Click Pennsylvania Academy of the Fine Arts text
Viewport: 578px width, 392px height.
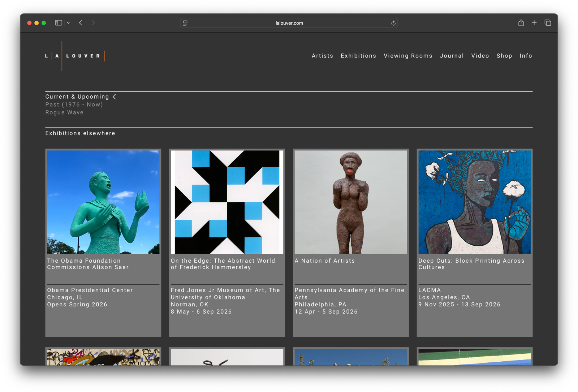(349, 294)
